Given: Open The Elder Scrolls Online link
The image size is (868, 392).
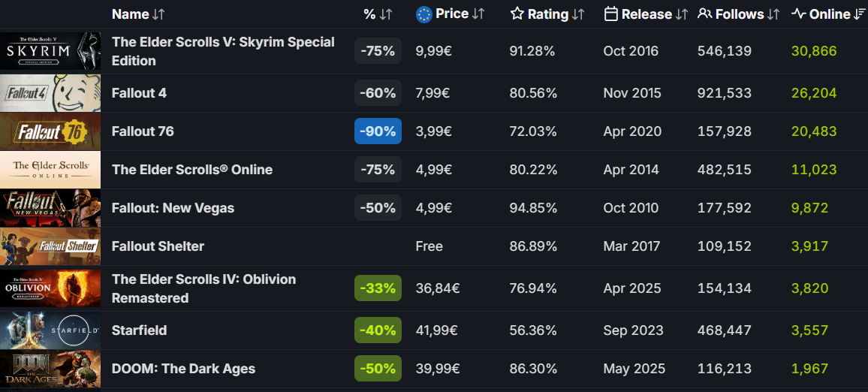Looking at the screenshot, I should point(192,170).
